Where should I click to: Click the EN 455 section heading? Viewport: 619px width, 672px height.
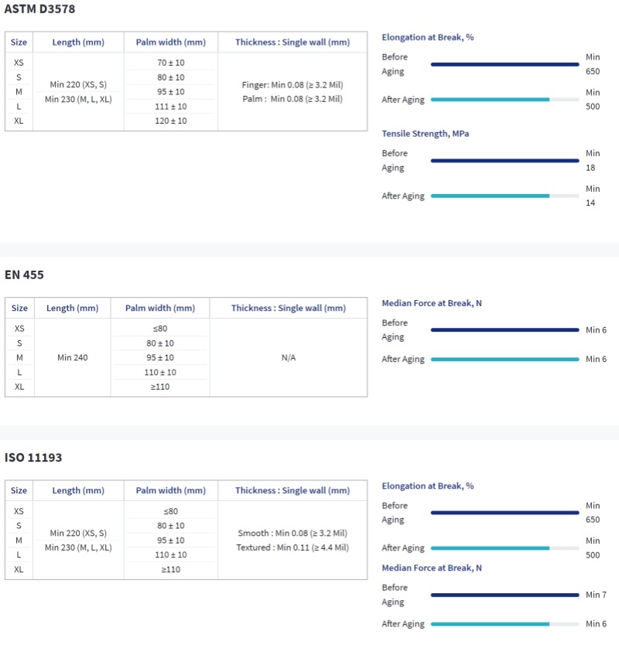click(x=25, y=275)
